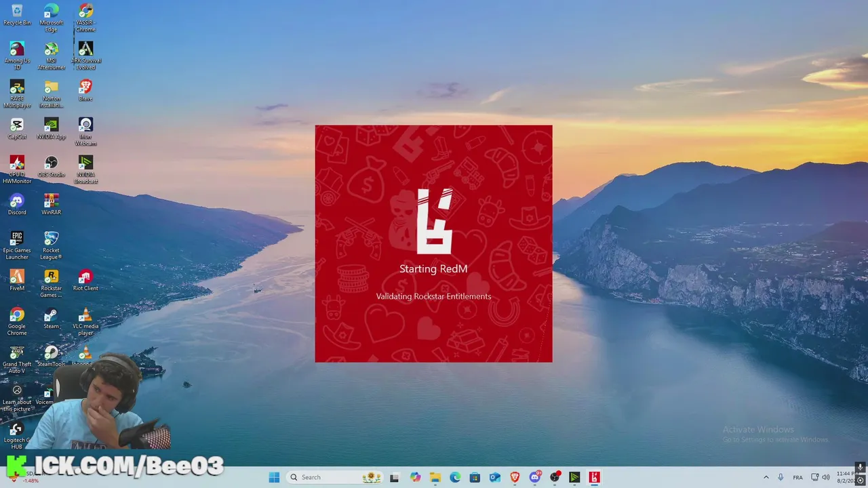Click the microphone tray icon
This screenshot has height=488, width=868.
(781, 477)
